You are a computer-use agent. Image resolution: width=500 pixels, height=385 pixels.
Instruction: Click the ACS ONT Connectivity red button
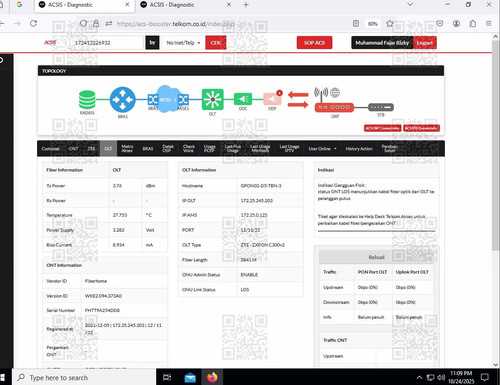point(382,128)
